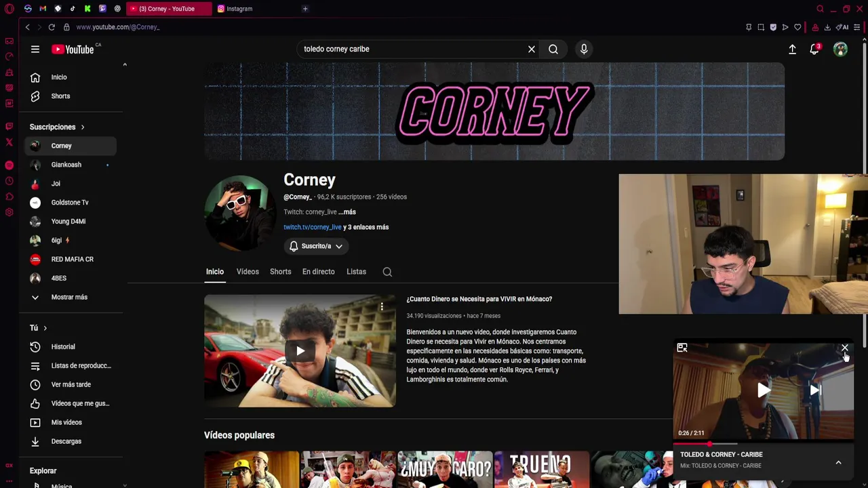
Task: Open Historial in the sidebar
Action: click(x=71, y=347)
